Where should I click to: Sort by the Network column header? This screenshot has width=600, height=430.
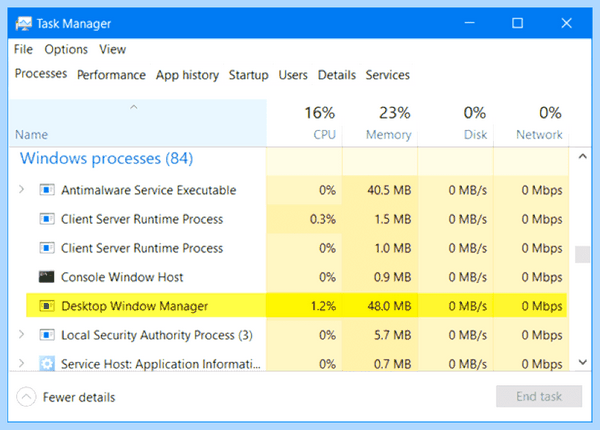tap(531, 123)
